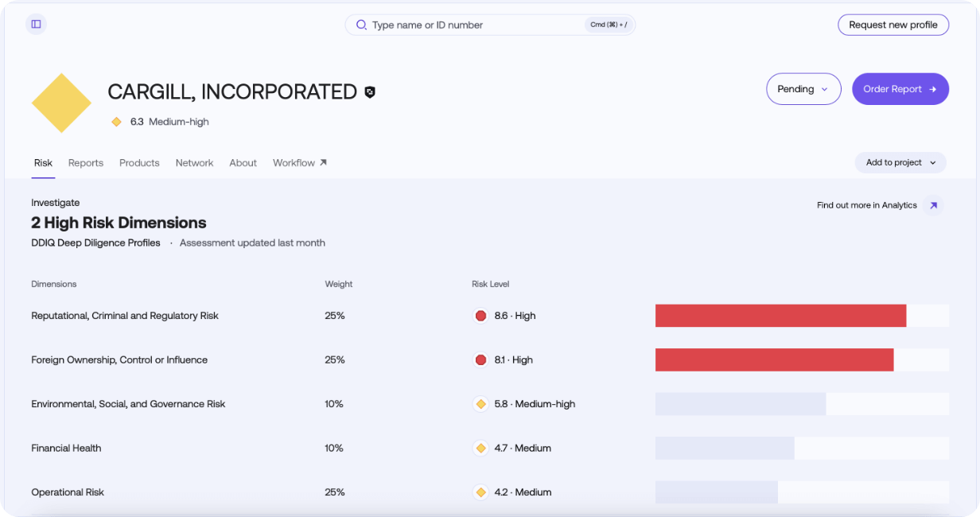Viewport: 980px width, 517px height.
Task: Select the Operational Risk dimension
Action: 68,492
